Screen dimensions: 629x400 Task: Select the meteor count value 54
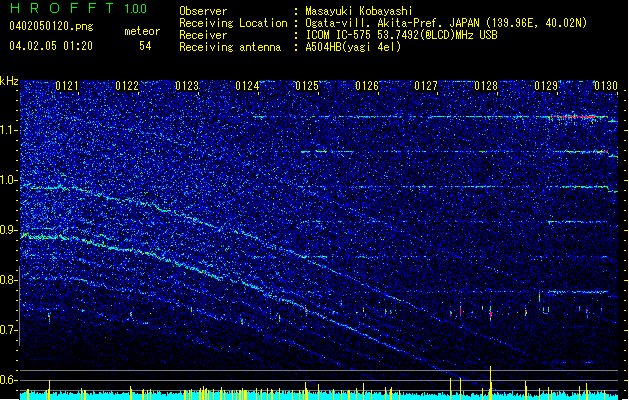145,46
